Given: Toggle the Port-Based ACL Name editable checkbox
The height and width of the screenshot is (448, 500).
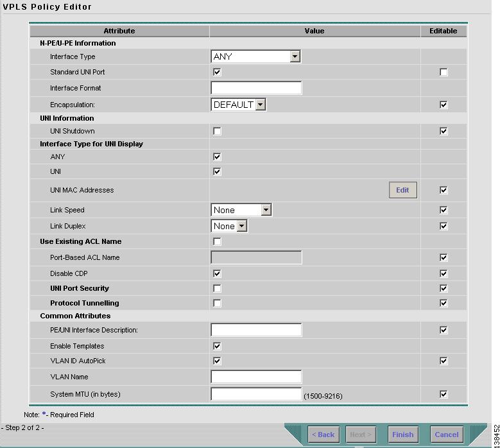Looking at the screenshot, I should pos(444,257).
